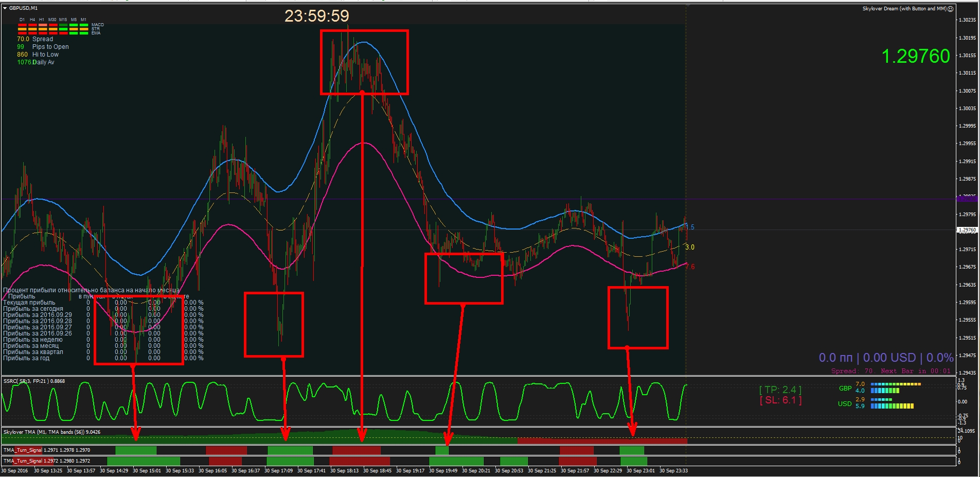Click the Прибыль за месяц row
This screenshot has height=477, width=980.
(x=103, y=346)
